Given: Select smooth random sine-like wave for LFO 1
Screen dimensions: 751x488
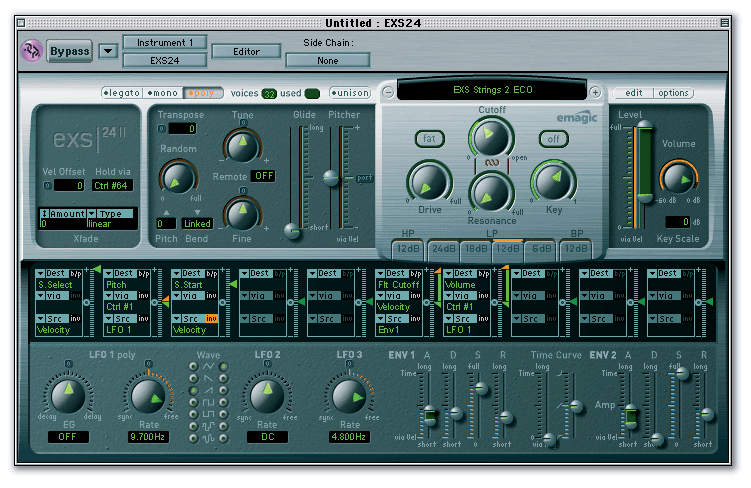Looking at the screenshot, I should click(193, 438).
